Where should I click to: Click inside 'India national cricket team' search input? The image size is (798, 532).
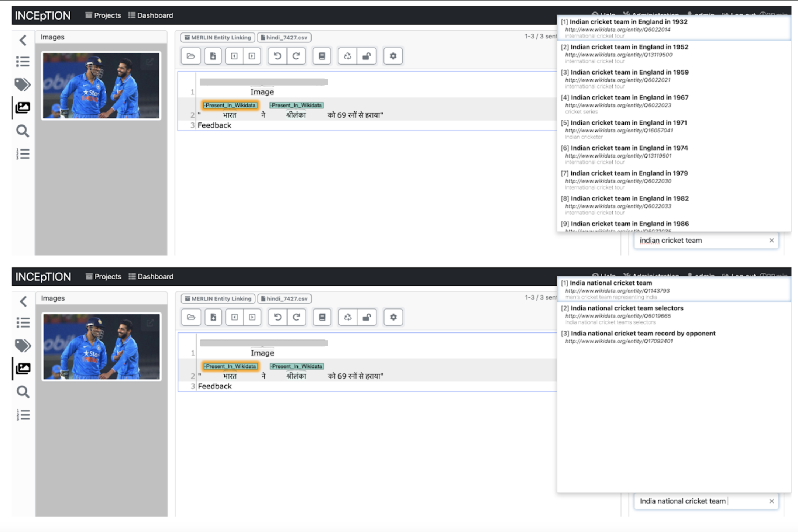coord(694,501)
